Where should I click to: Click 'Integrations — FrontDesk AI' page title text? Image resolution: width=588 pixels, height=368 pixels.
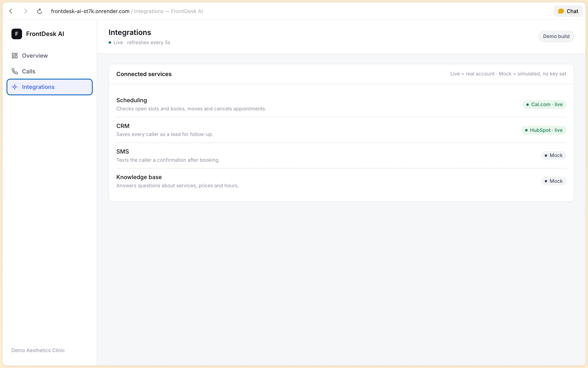pos(168,11)
